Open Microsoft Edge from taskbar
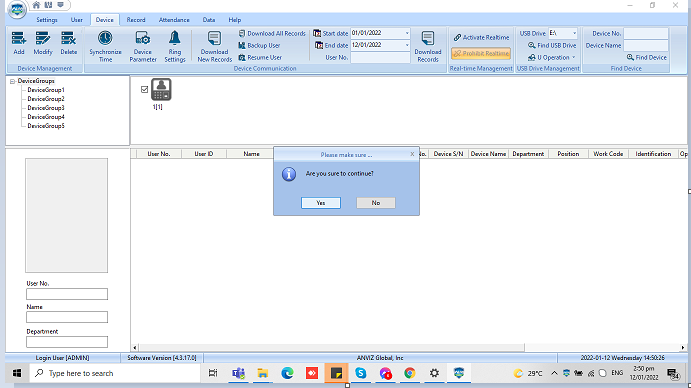Viewport: 691px width, 388px height. pos(287,373)
